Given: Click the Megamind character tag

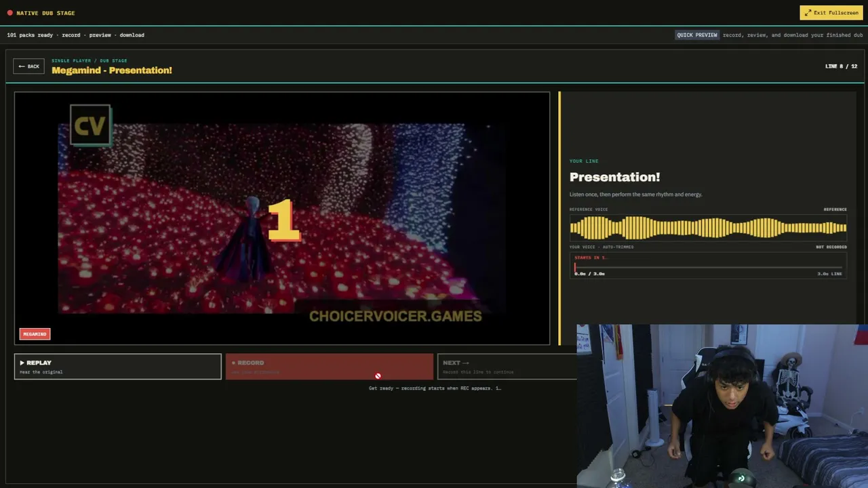Looking at the screenshot, I should pos(35,334).
